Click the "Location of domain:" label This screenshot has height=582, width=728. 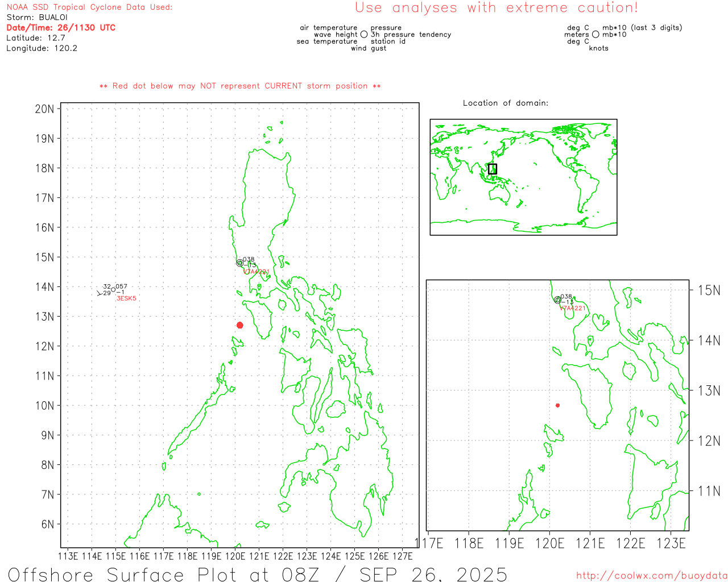[x=506, y=103]
